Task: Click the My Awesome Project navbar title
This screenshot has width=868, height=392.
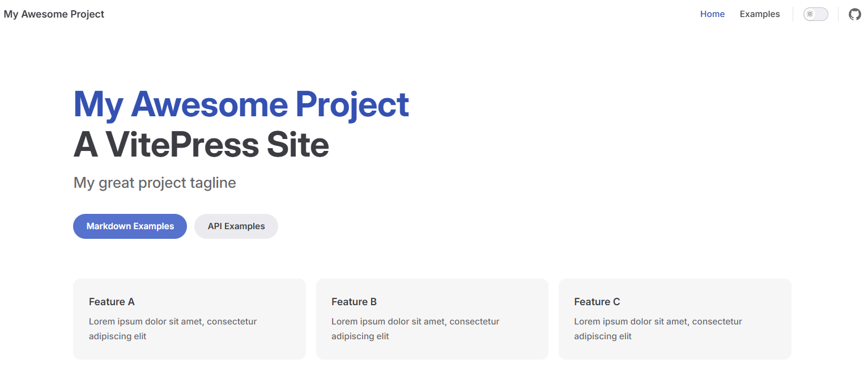Action: 54,14
